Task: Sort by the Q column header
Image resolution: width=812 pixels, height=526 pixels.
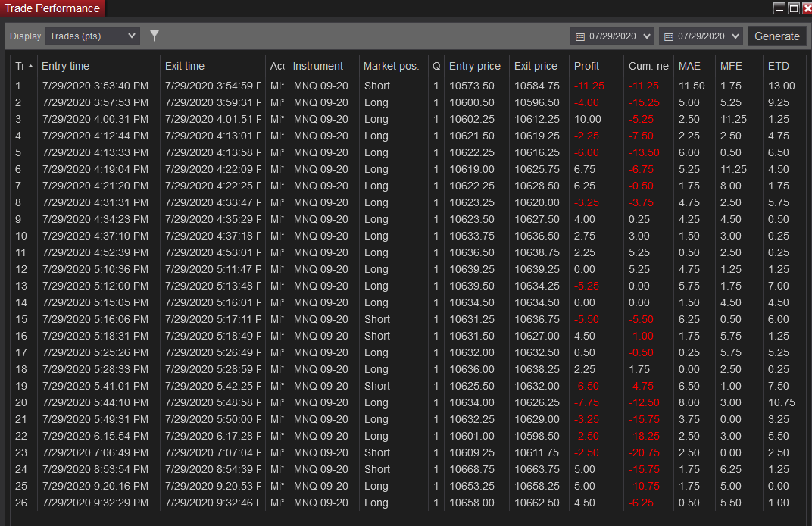Action: click(436, 67)
